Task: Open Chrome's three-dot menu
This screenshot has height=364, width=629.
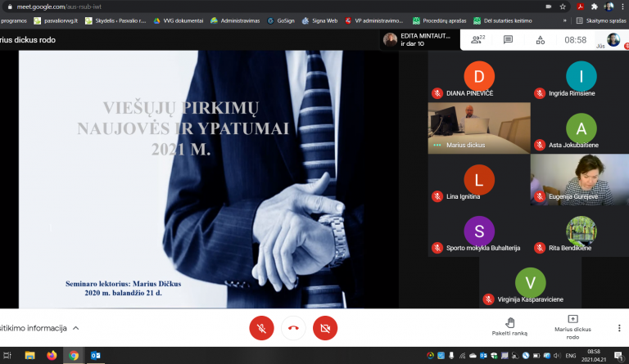Action: point(622,7)
